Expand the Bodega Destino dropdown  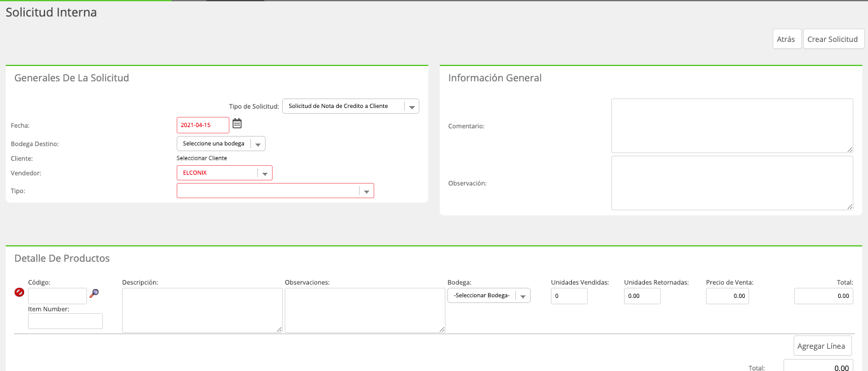click(221, 144)
